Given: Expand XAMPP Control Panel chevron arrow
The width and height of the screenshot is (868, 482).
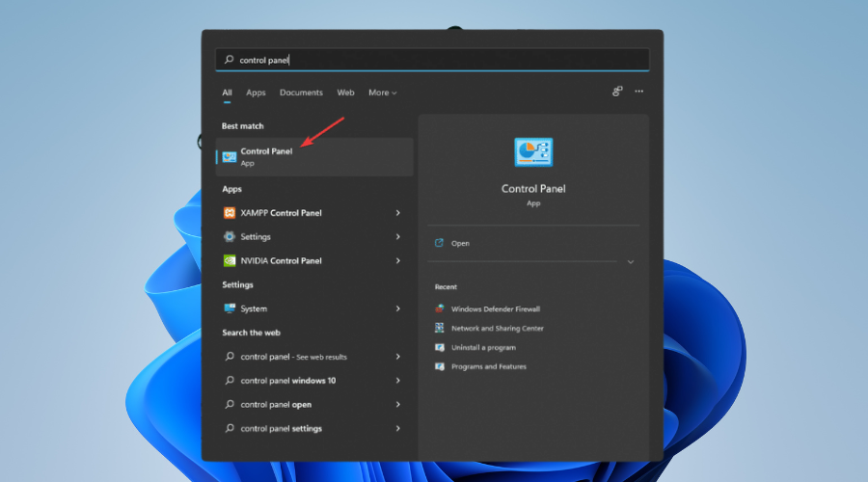Looking at the screenshot, I should [398, 213].
